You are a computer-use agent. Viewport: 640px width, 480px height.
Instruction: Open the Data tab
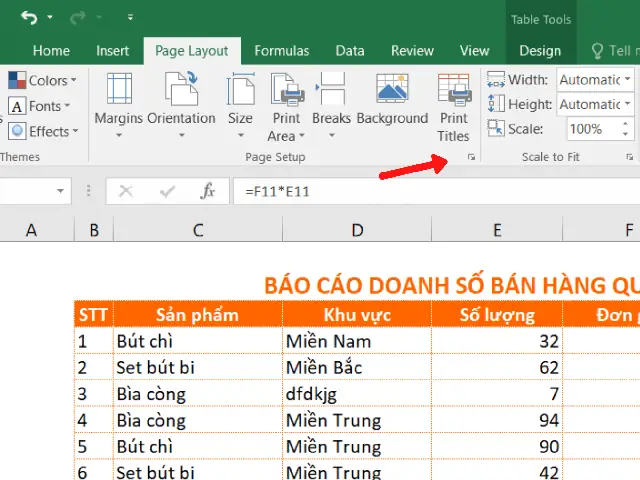(350, 51)
